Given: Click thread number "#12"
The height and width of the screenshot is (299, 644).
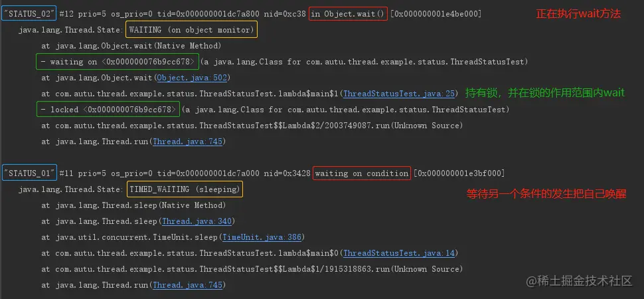Looking at the screenshot, I should pos(66,14).
